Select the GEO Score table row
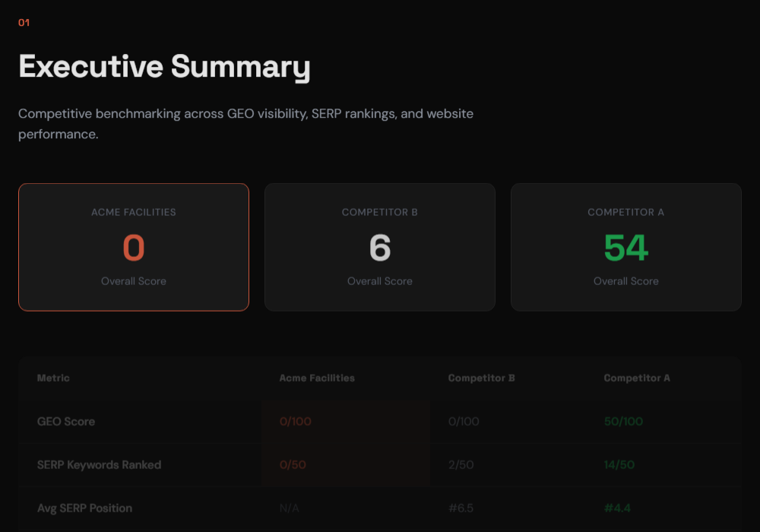This screenshot has width=760, height=532. click(x=380, y=421)
